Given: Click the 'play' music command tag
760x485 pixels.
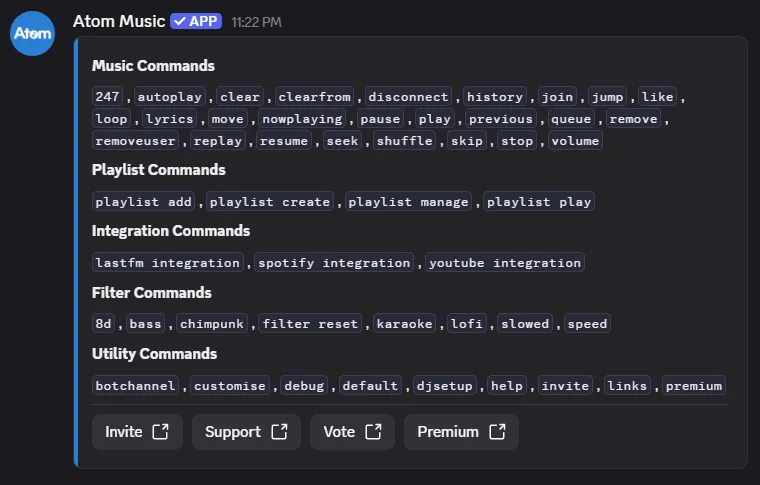Looking at the screenshot, I should point(435,119).
